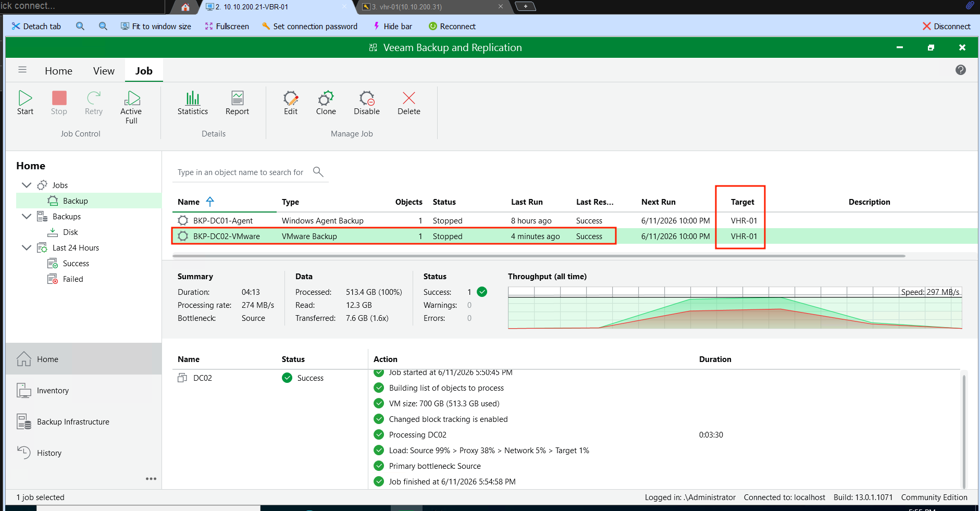Open the hamburger main menu
The width and height of the screenshot is (980, 511).
point(22,70)
